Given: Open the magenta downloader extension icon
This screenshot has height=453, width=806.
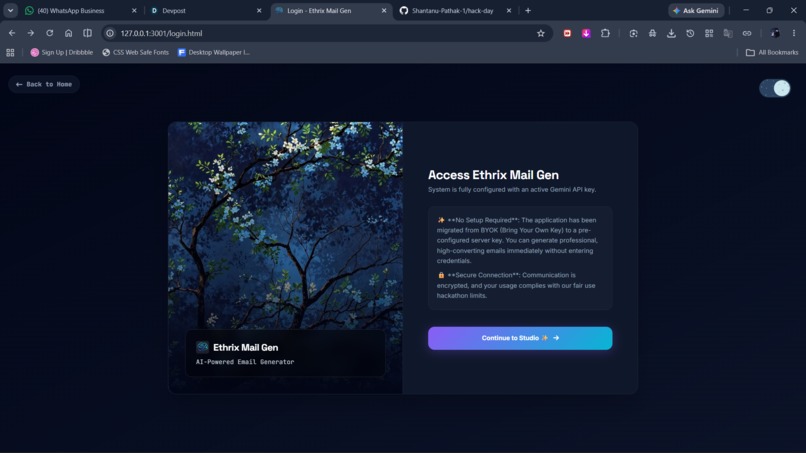Looking at the screenshot, I should click(586, 33).
